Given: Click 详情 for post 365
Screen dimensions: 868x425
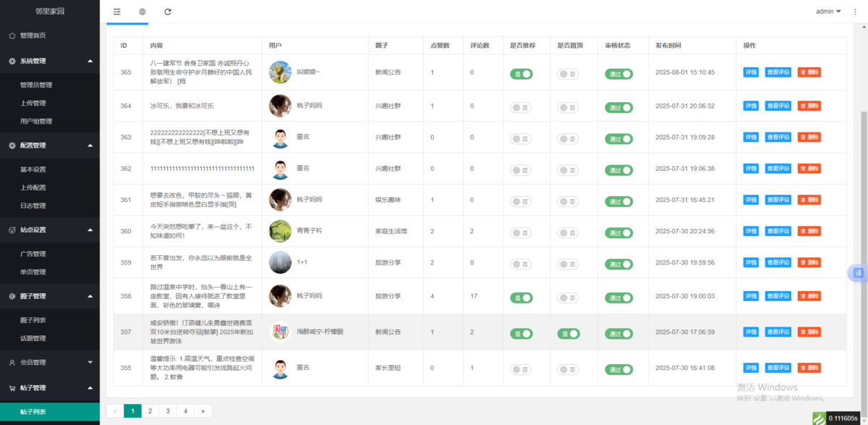Looking at the screenshot, I should coord(751,72).
